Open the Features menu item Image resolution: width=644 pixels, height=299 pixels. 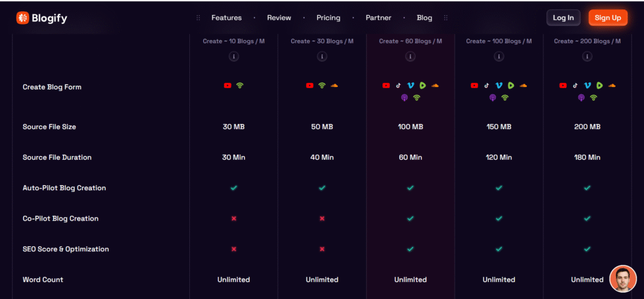[x=226, y=18]
